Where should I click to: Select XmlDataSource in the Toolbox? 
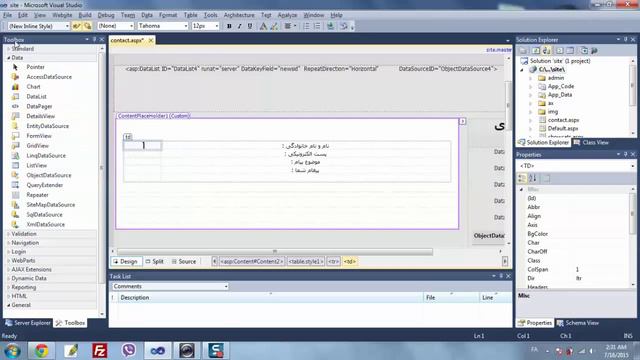tap(45, 224)
